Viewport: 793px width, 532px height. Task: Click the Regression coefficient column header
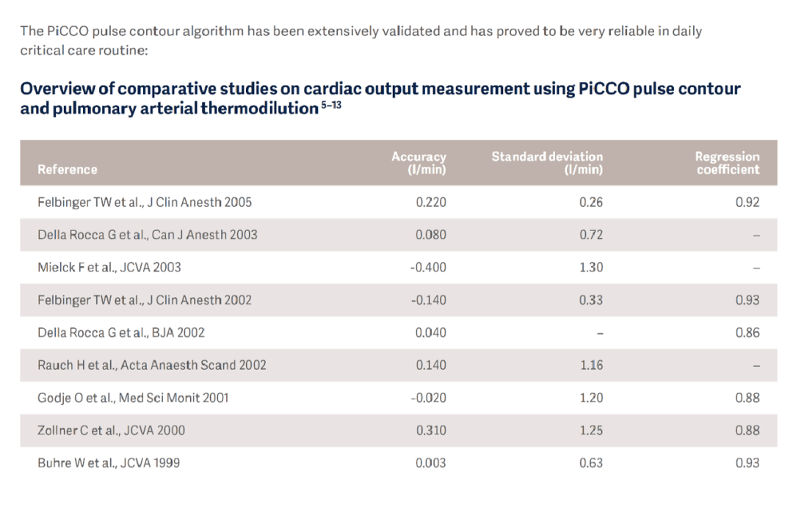tap(727, 163)
